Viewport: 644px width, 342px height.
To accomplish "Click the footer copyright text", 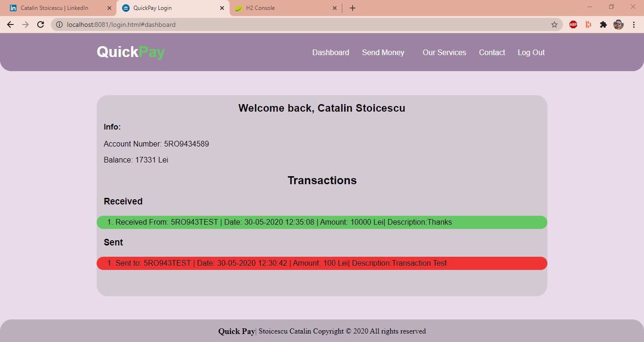I will coord(322,331).
